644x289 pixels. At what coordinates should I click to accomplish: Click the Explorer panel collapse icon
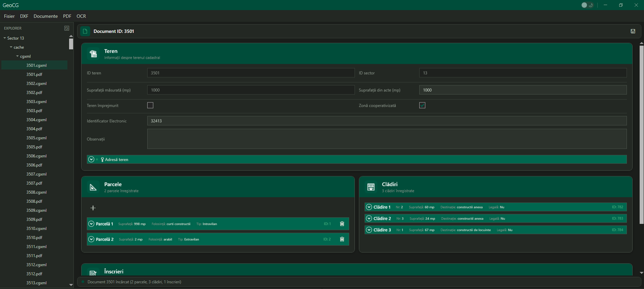tap(67, 28)
